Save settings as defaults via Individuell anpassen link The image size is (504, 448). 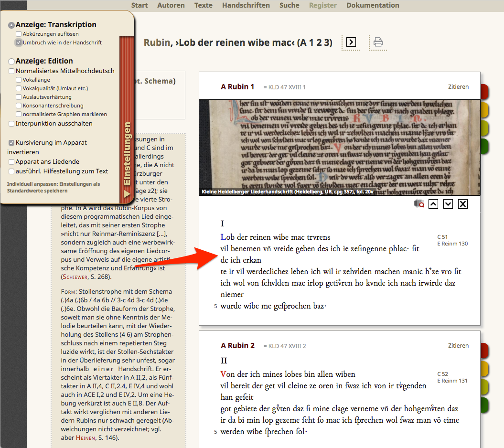coord(54,187)
